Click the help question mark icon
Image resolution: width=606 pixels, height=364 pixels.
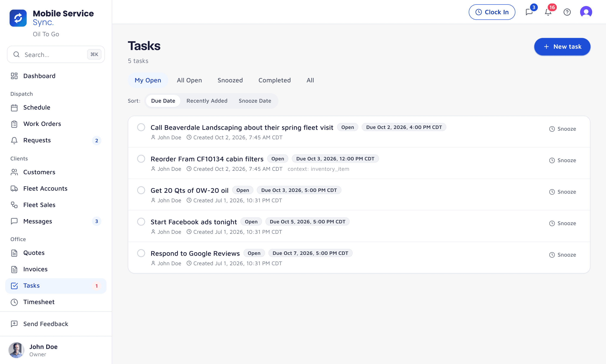pyautogui.click(x=567, y=12)
